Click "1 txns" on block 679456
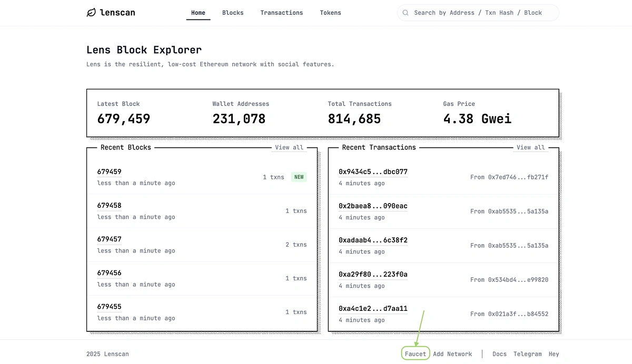This screenshot has height=364, width=632. [x=296, y=278]
